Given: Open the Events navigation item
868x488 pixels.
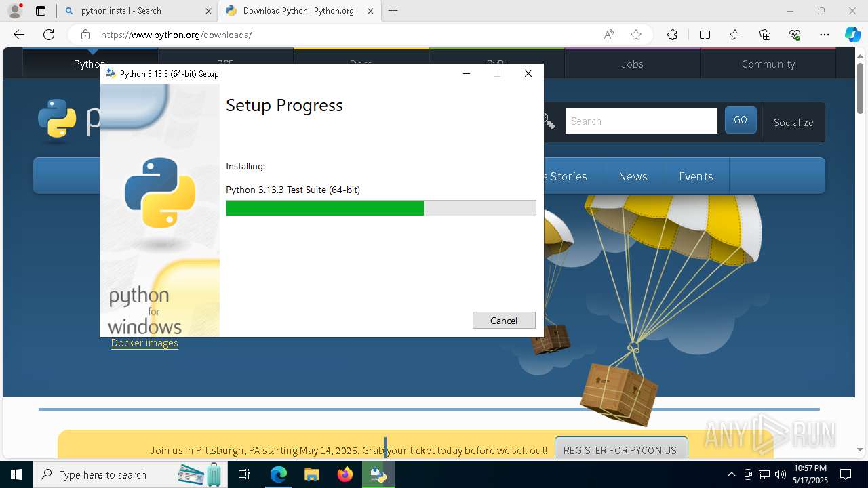Looking at the screenshot, I should coord(696,176).
